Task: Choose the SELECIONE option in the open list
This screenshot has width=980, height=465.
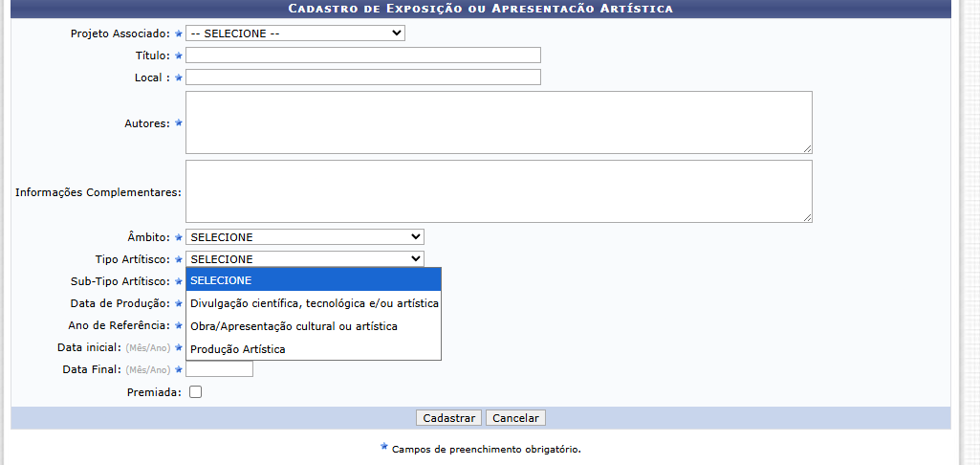Action: (x=314, y=279)
